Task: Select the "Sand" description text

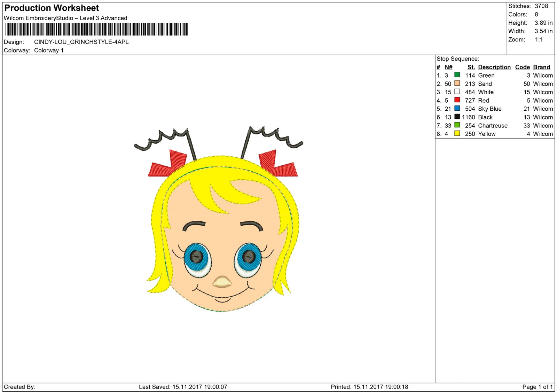Action: tap(485, 84)
